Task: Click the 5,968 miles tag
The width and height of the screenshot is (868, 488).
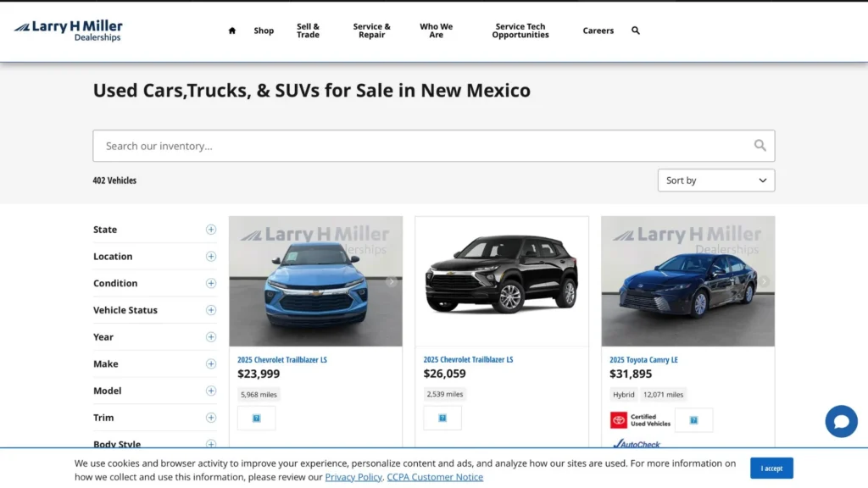Action: click(259, 395)
